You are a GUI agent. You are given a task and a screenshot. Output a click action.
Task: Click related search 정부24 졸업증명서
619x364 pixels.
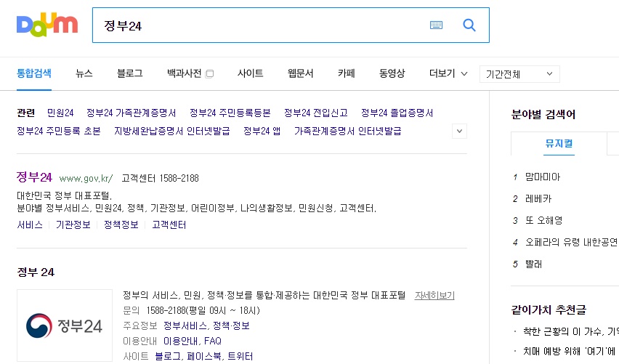(397, 113)
